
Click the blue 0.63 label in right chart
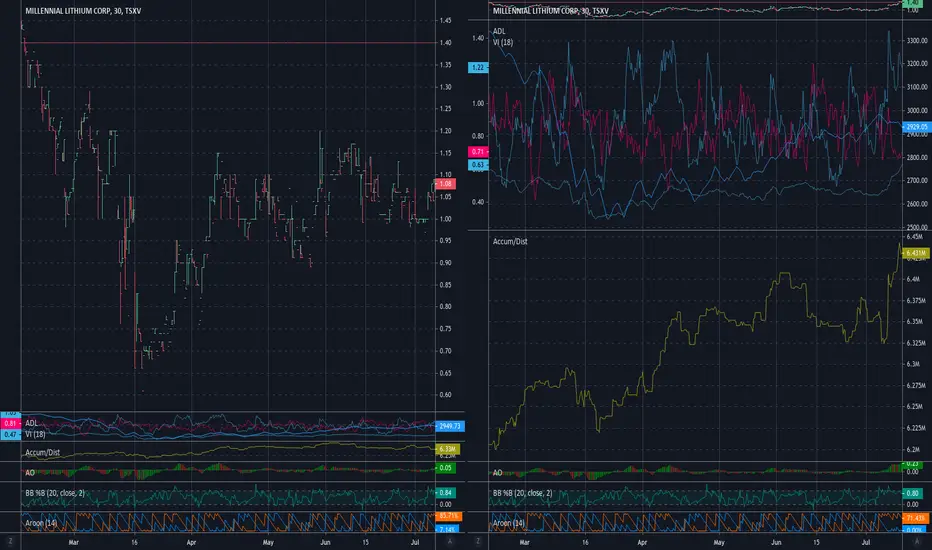[478, 165]
